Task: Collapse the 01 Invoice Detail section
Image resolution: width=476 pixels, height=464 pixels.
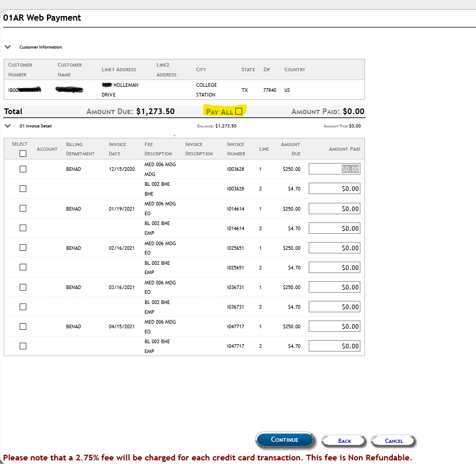Action: coord(8,125)
